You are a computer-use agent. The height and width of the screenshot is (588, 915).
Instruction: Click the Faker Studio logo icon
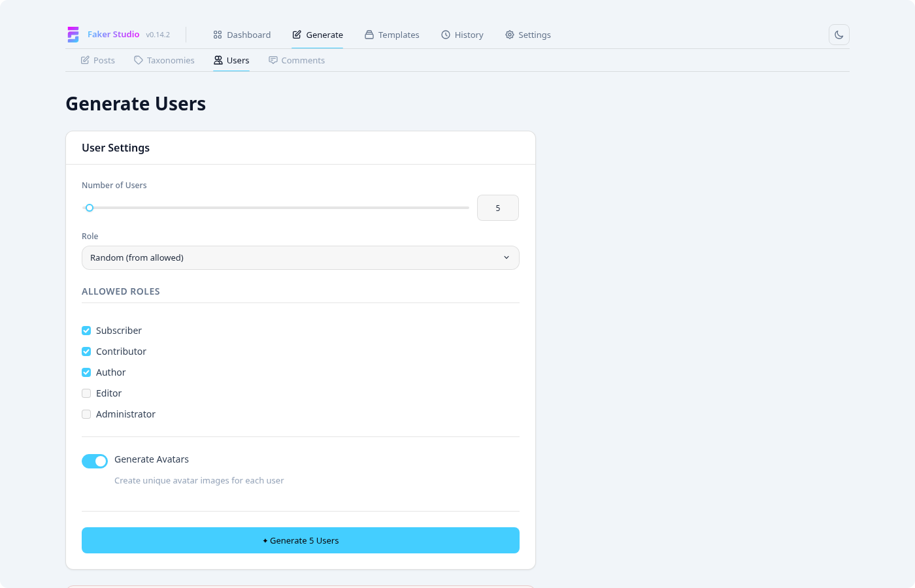[73, 35]
